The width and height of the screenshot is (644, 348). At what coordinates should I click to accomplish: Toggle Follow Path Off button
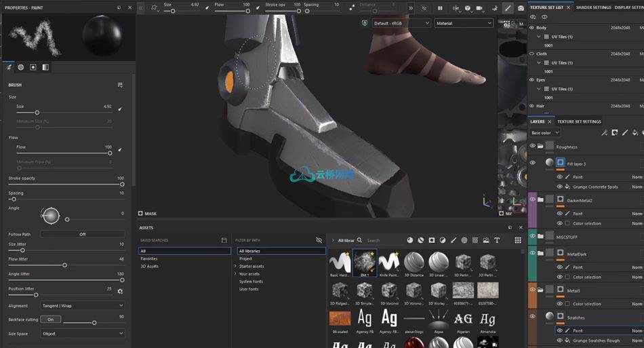(x=83, y=234)
